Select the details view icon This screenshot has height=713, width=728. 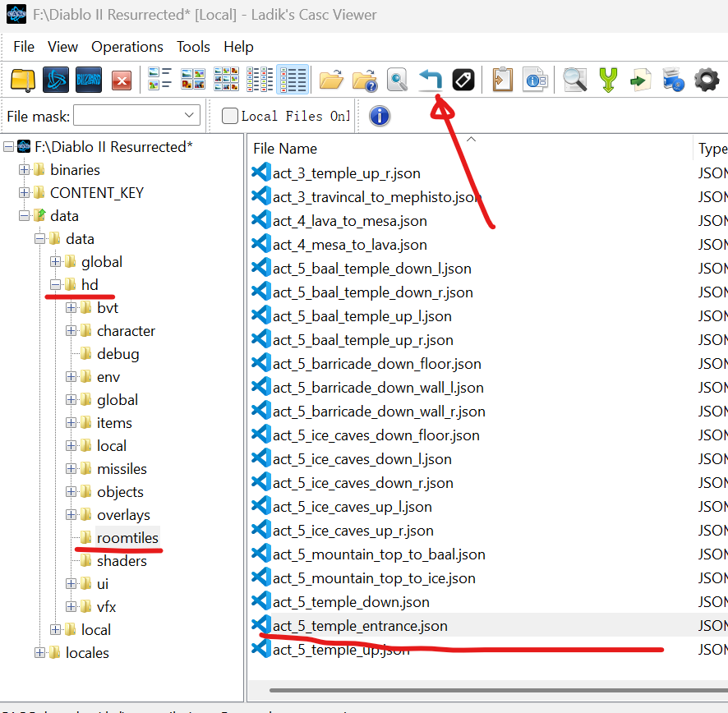pyautogui.click(x=293, y=80)
